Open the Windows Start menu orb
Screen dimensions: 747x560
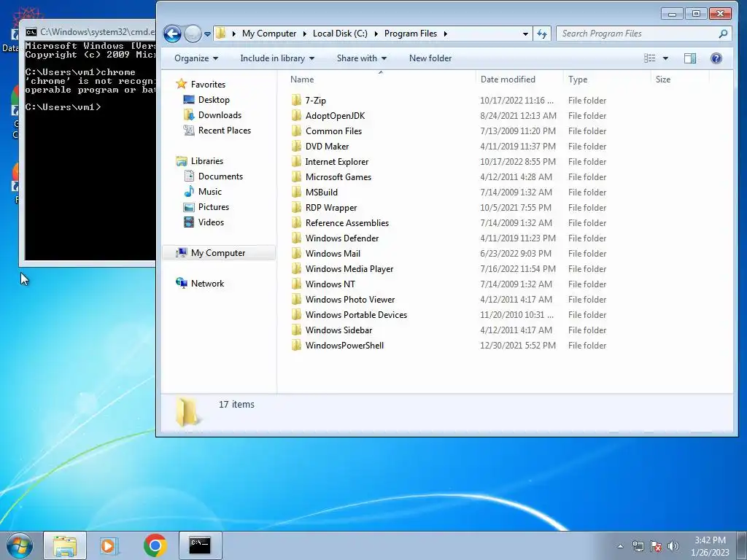(20, 545)
